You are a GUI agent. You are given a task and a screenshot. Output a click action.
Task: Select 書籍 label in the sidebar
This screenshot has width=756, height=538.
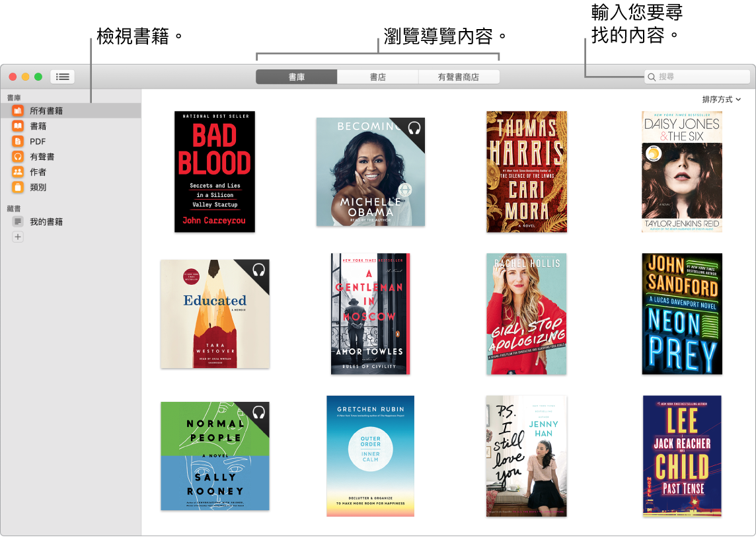(x=38, y=126)
